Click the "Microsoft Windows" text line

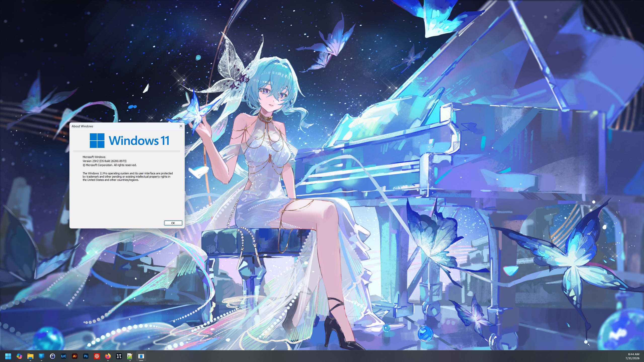pos(94,157)
